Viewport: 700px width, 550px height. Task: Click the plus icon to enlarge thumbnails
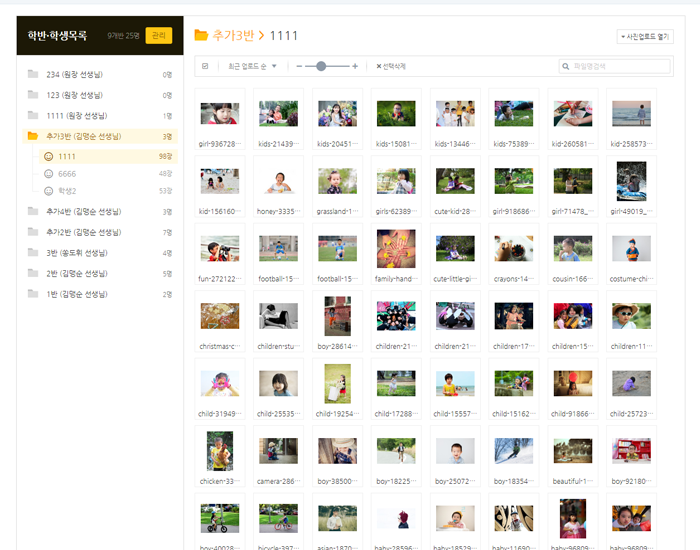pos(355,66)
